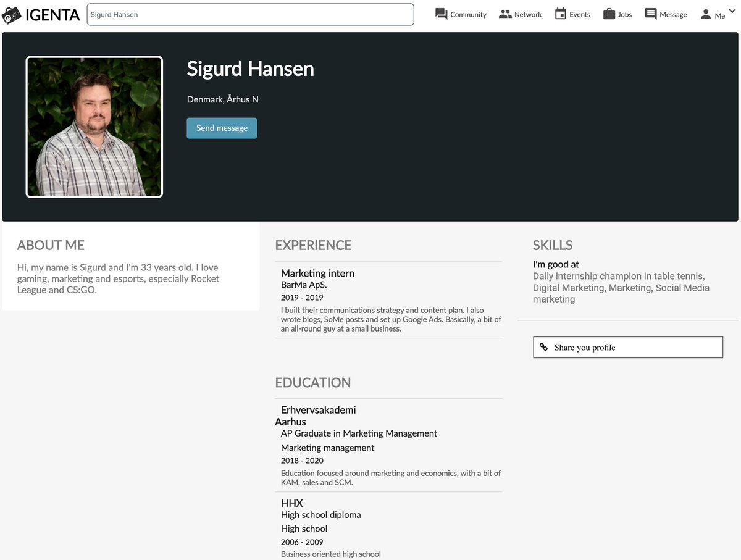Screen dimensions: 741x560
Task: Click the Sigurd Hansen profile name heading
Action: (x=250, y=69)
